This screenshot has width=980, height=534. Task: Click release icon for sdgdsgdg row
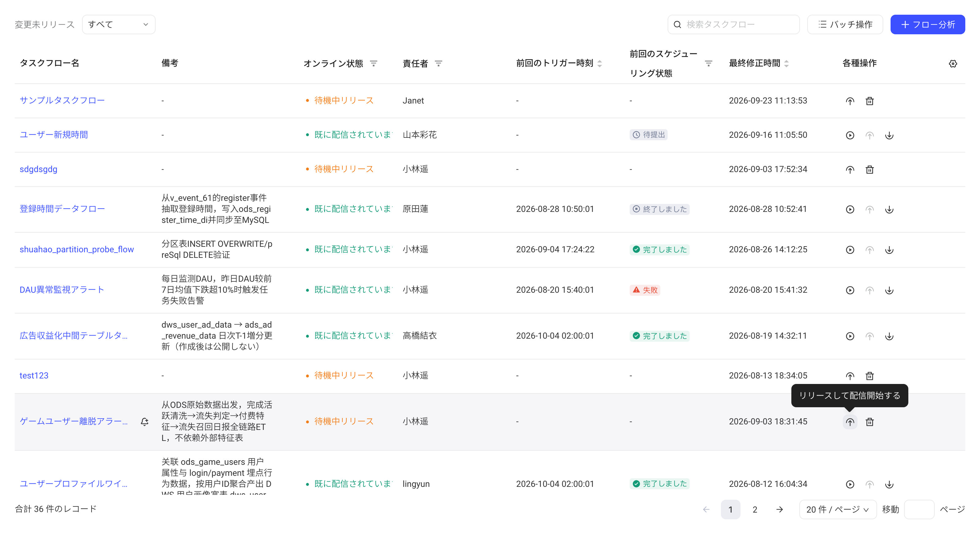[850, 169]
